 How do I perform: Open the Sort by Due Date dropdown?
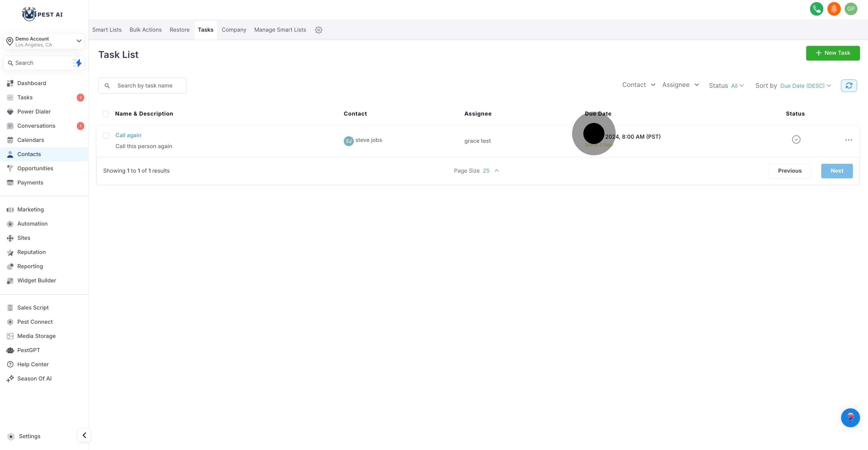click(805, 86)
